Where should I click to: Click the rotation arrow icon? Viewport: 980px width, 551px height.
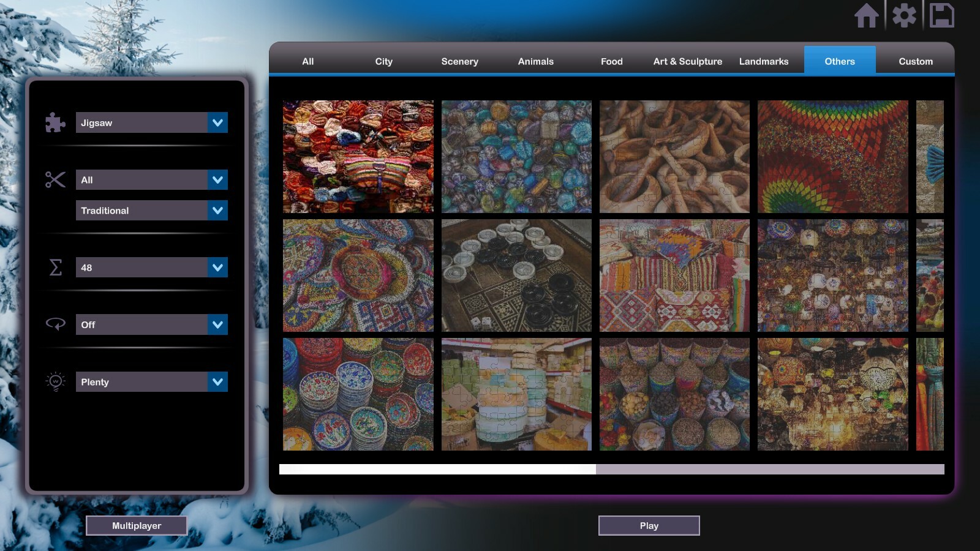tap(55, 324)
